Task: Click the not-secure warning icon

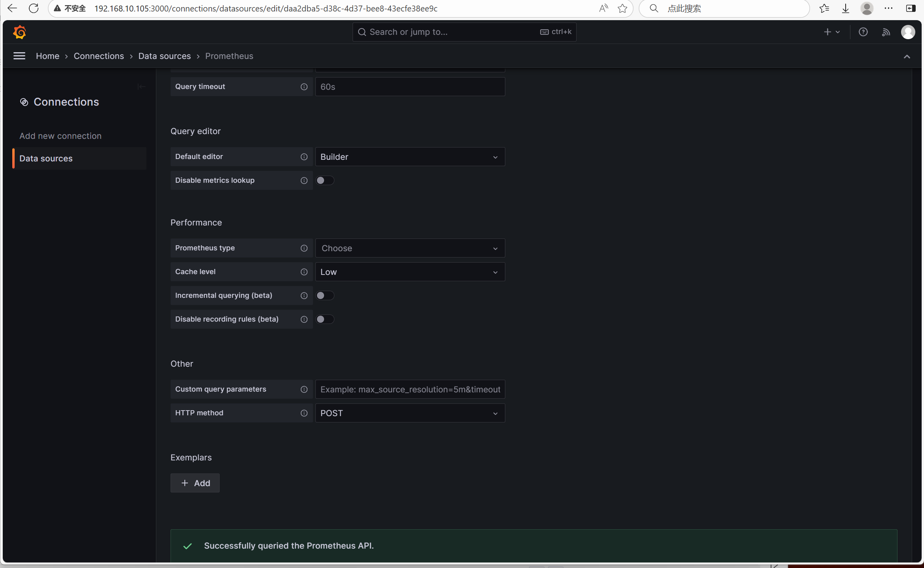Action: 58,8
